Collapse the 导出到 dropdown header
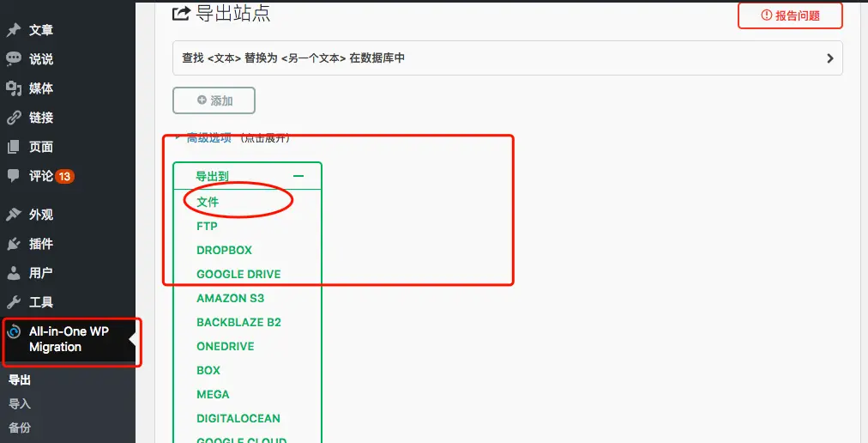The image size is (868, 443). tap(247, 176)
